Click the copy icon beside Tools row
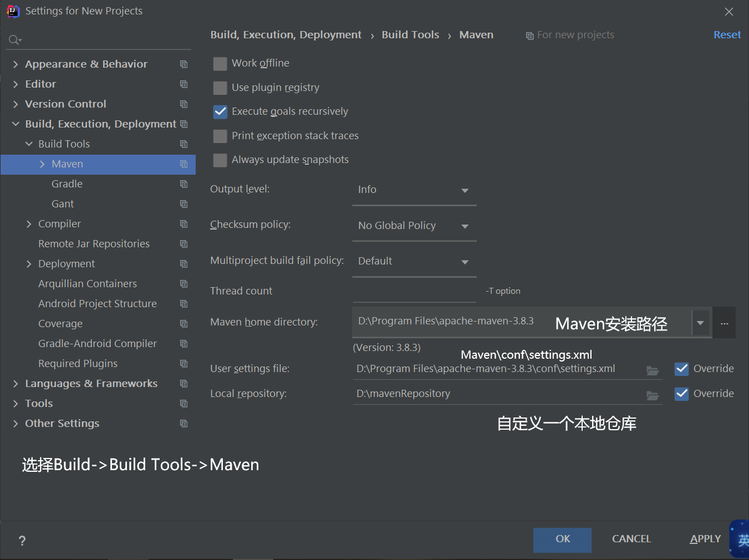749x560 pixels. (x=184, y=404)
